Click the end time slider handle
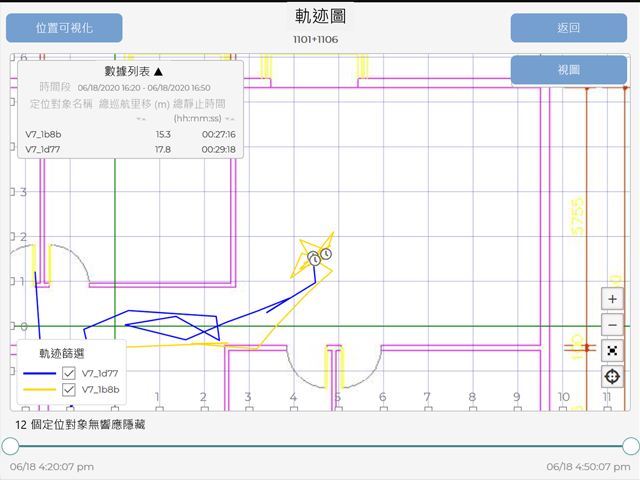 631,446
